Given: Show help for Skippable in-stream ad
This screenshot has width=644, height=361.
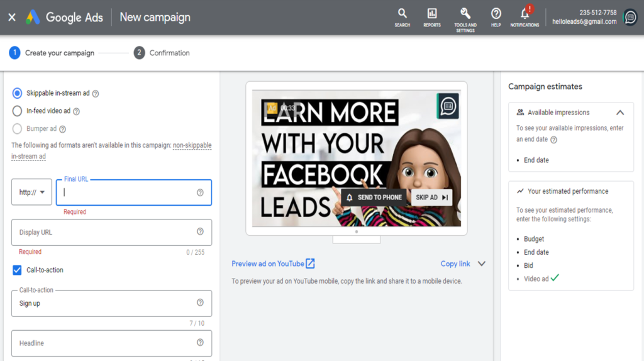Looking at the screenshot, I should (96, 94).
